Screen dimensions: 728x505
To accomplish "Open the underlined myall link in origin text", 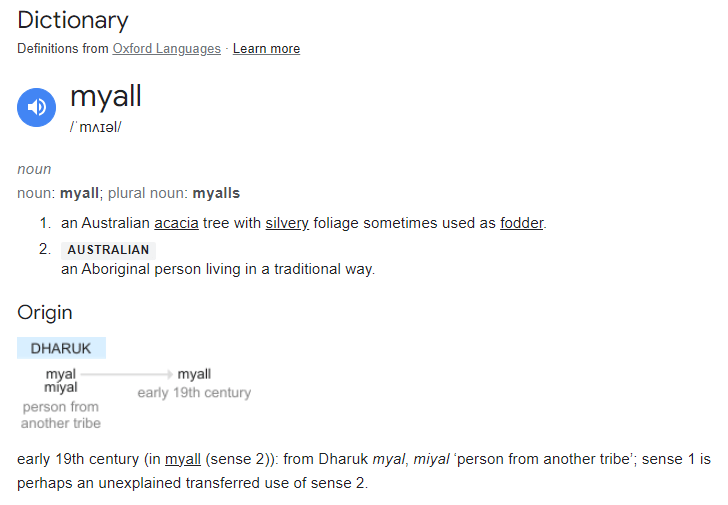I will coord(183,459).
